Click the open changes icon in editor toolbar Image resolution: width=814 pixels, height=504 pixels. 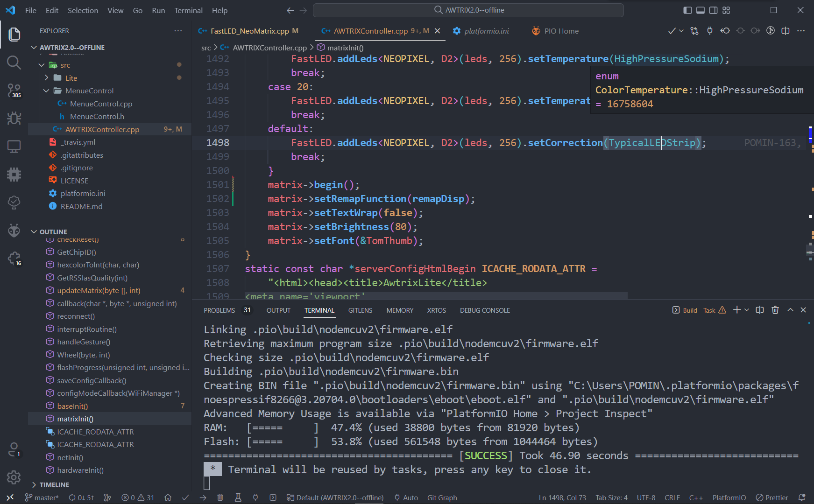click(694, 31)
